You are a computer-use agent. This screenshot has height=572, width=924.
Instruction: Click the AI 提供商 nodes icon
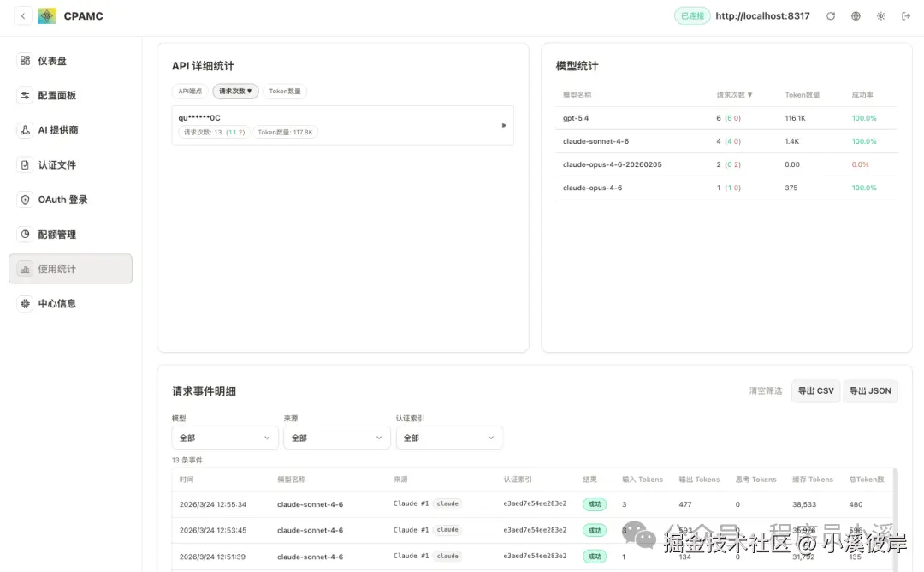(25, 130)
